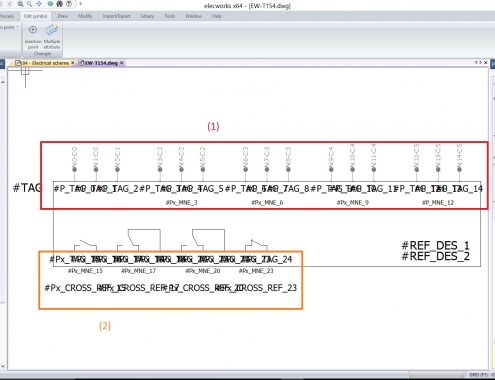Click the zoom-in magnifier in quick toolbar
The image size is (495, 380).
20,4
